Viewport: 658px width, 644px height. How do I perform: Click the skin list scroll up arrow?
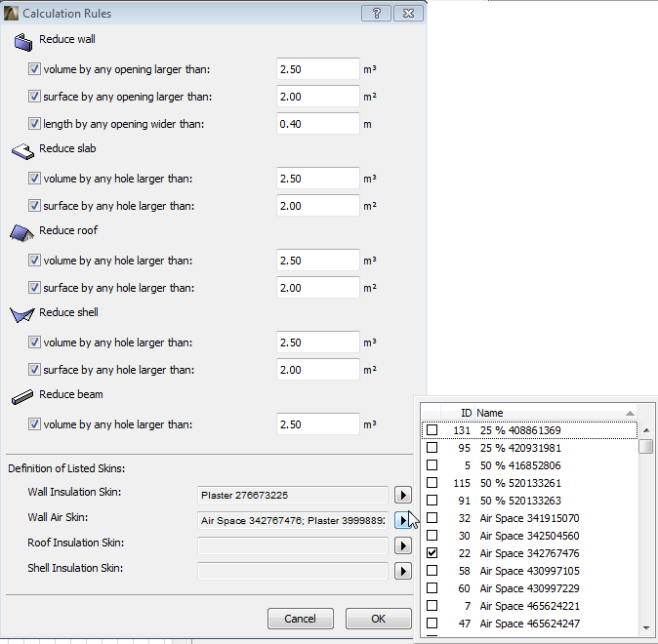coord(646,430)
